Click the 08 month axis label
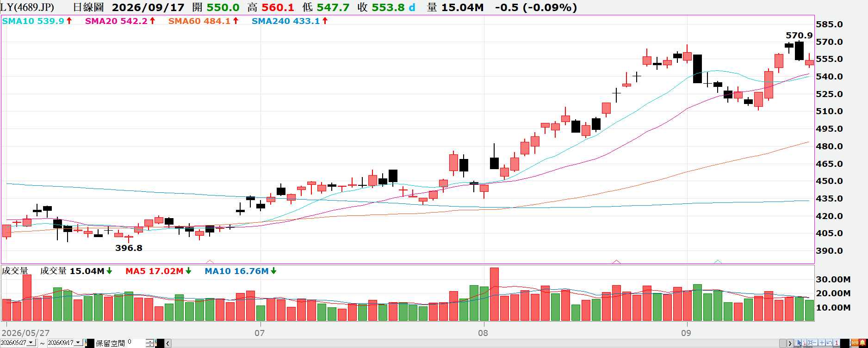The width and height of the screenshot is (868, 348). tap(483, 333)
